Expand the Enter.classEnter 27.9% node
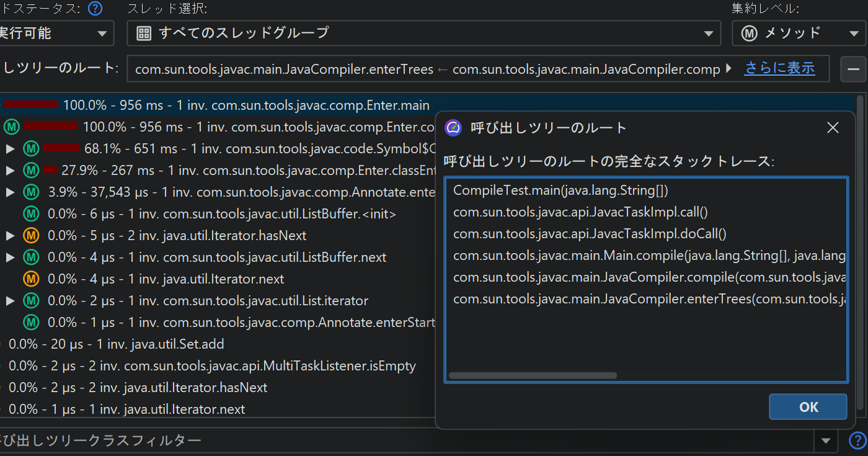Image resolution: width=868 pixels, height=456 pixels. pos(10,171)
